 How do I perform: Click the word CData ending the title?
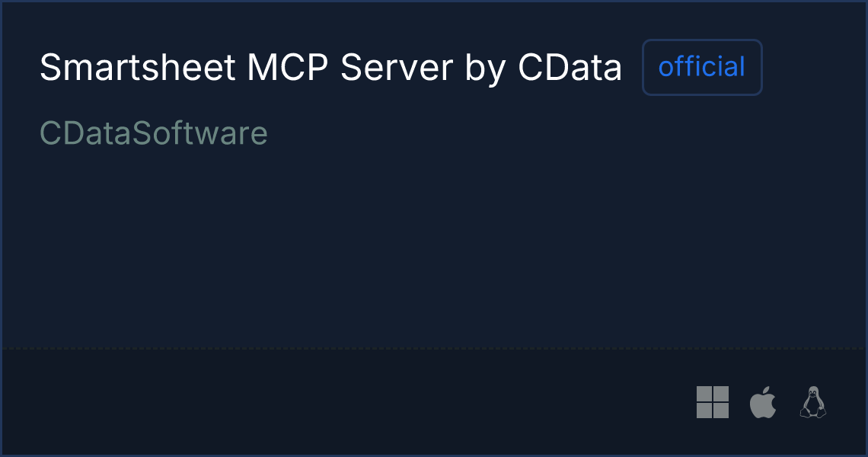click(x=570, y=68)
